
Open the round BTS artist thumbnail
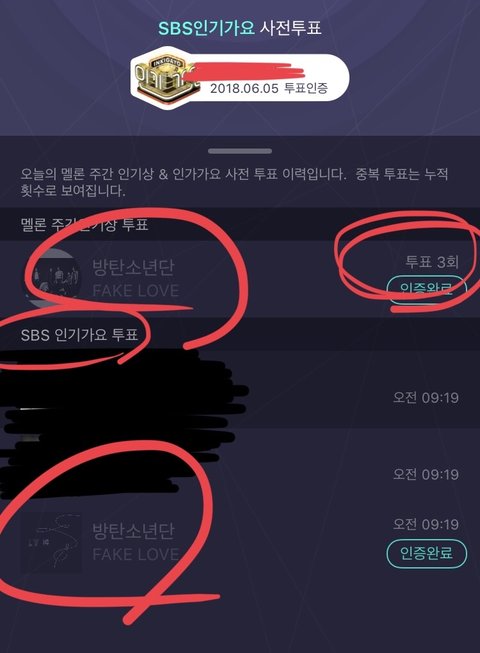(x=54, y=278)
